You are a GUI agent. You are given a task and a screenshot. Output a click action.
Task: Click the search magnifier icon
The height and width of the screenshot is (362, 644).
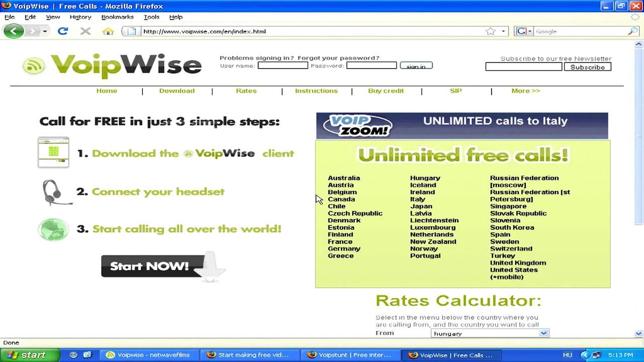click(632, 31)
